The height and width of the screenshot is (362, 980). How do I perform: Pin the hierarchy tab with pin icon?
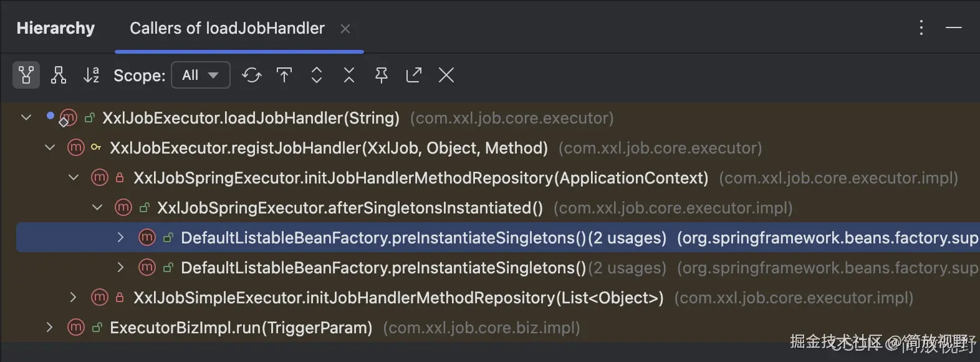pyautogui.click(x=382, y=76)
